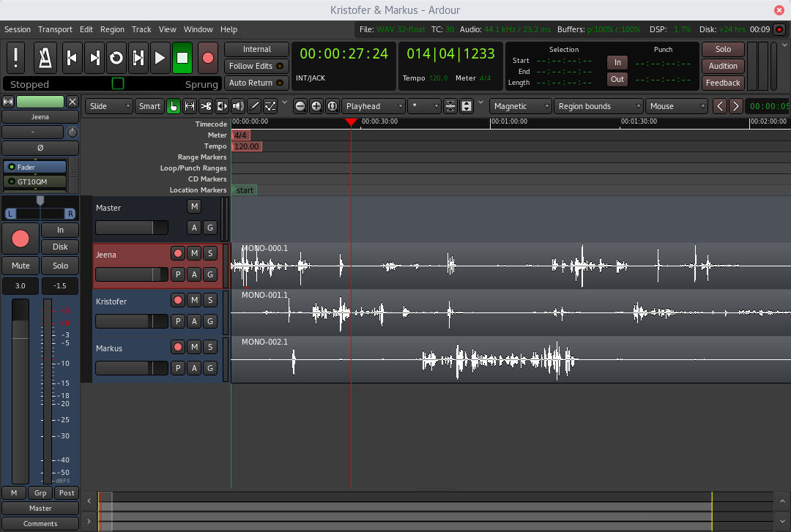The height and width of the screenshot is (532, 791).
Task: Toggle Punch Out button
Action: [x=617, y=79]
